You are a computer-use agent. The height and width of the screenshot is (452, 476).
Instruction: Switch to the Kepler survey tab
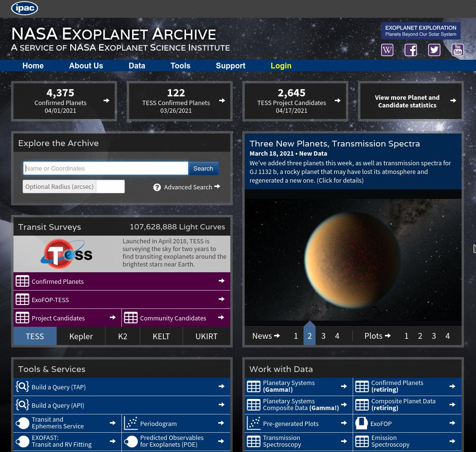click(x=81, y=336)
